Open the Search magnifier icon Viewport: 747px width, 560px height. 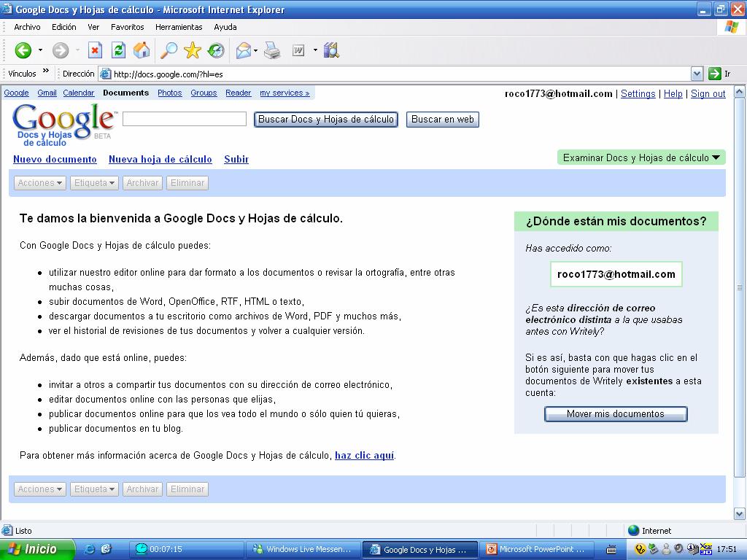169,50
